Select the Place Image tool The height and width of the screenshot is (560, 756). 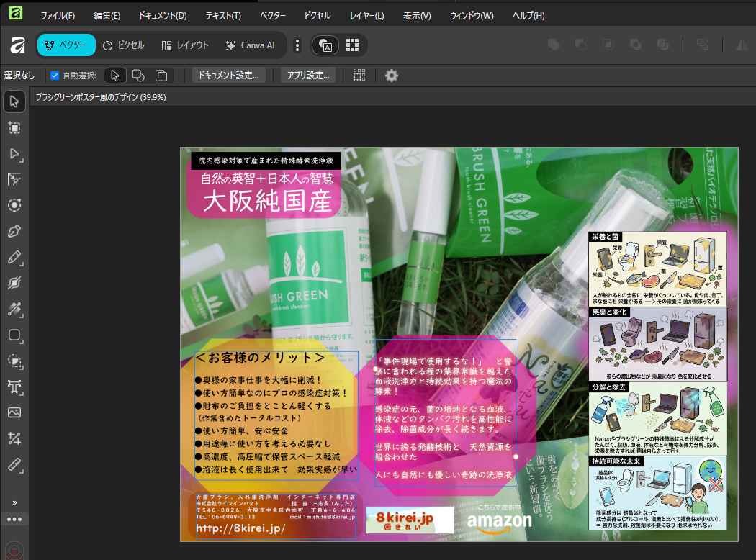[x=14, y=412]
